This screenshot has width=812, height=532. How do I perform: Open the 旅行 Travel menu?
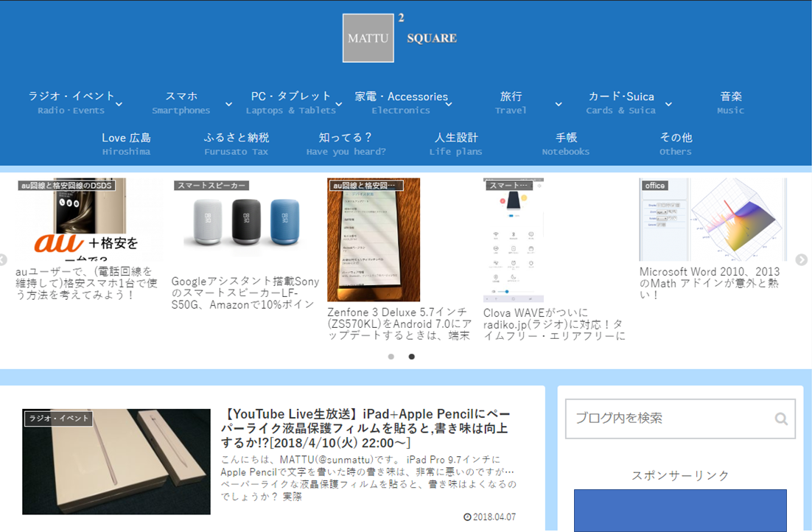point(511,102)
